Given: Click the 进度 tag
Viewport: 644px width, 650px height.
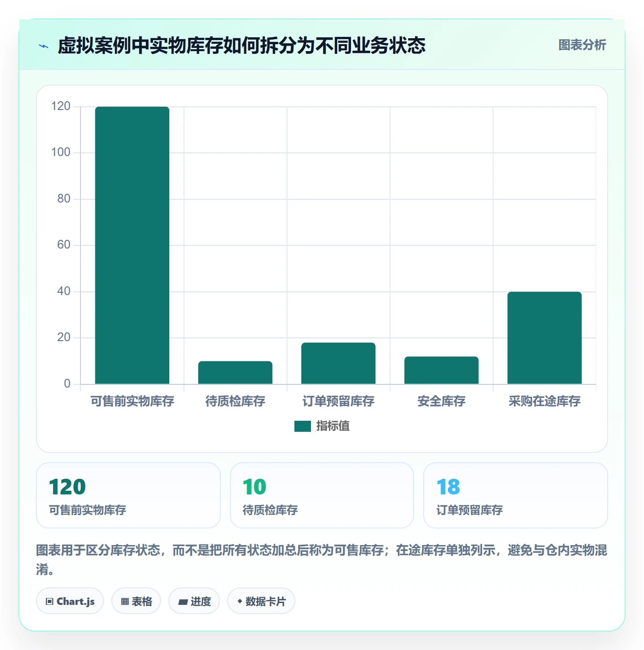Looking at the screenshot, I should (x=194, y=601).
